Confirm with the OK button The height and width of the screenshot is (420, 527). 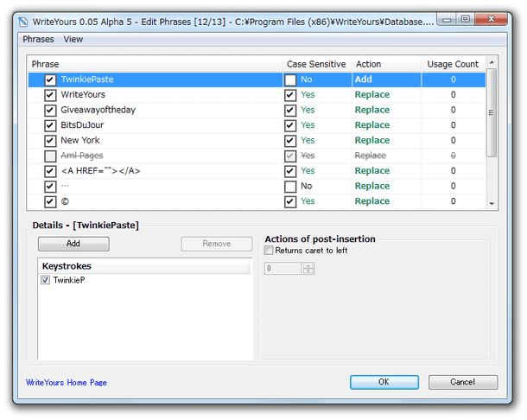[x=384, y=382]
